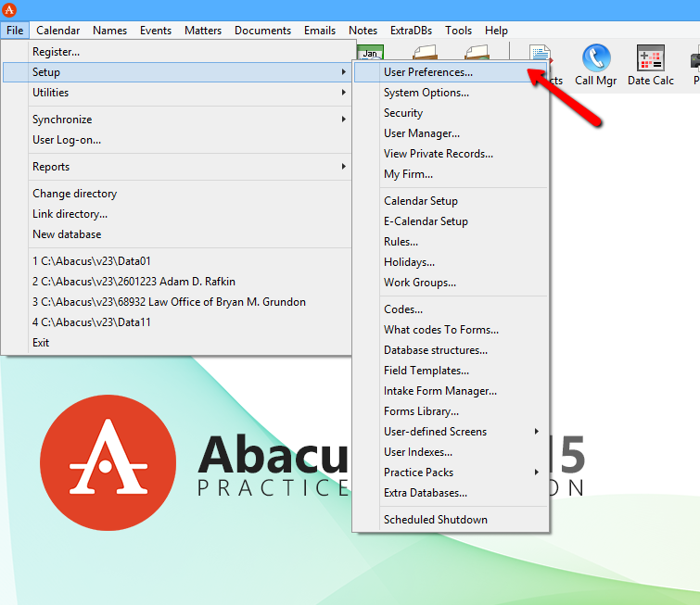Expand the Utilities submenu
Image resolution: width=700 pixels, height=605 pixels.
pyautogui.click(x=177, y=93)
